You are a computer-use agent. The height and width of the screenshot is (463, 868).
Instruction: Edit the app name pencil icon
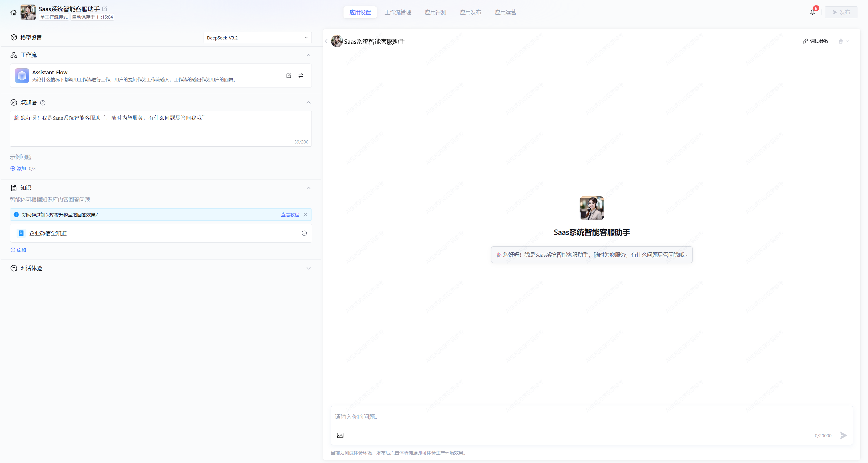point(105,9)
